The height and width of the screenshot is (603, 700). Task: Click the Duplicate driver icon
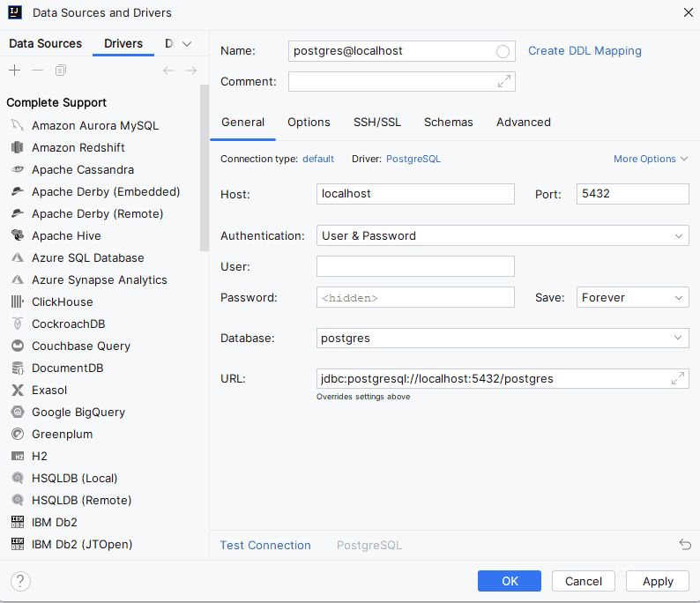click(x=60, y=71)
